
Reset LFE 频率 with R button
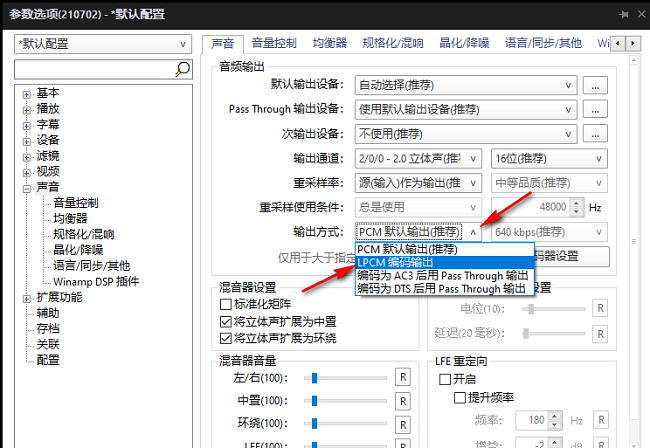pos(601,420)
